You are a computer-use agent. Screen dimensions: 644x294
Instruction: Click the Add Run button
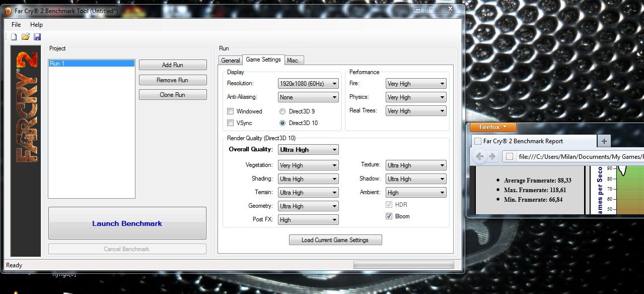point(173,65)
